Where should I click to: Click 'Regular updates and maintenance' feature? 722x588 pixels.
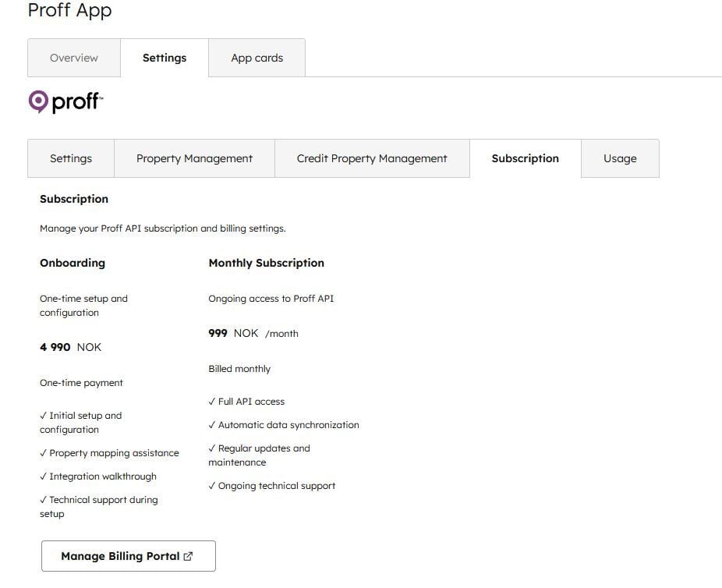(x=259, y=455)
